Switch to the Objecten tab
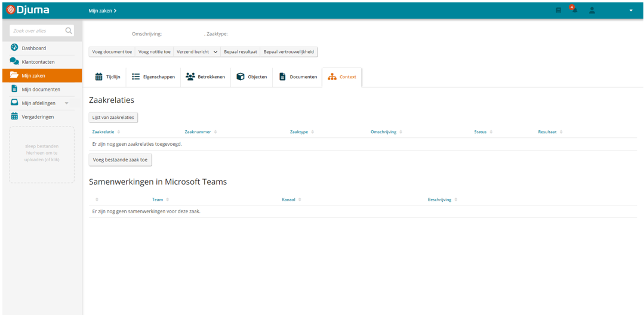644x316 pixels. [252, 77]
